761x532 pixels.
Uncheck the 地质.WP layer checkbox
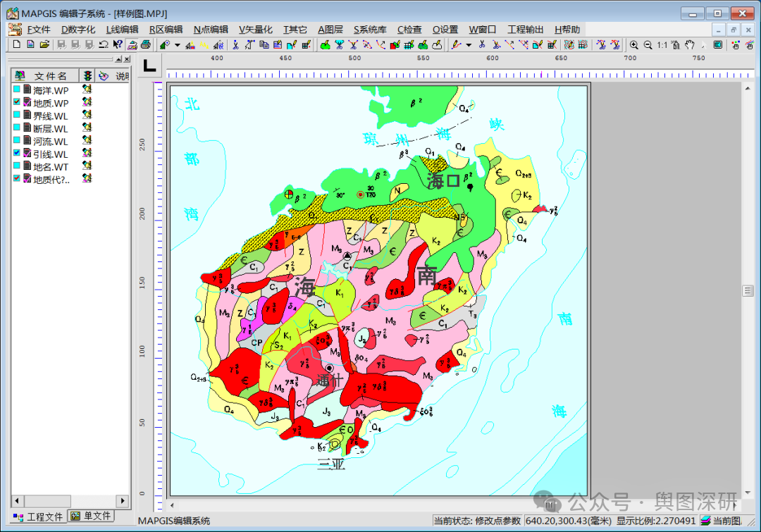(17, 103)
